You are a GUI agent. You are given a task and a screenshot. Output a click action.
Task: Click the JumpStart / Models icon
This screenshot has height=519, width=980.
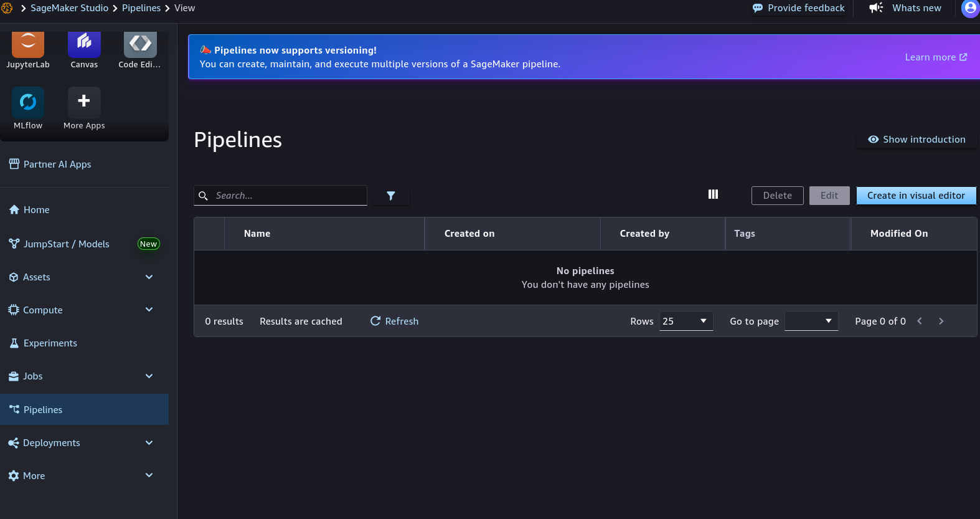(14, 244)
